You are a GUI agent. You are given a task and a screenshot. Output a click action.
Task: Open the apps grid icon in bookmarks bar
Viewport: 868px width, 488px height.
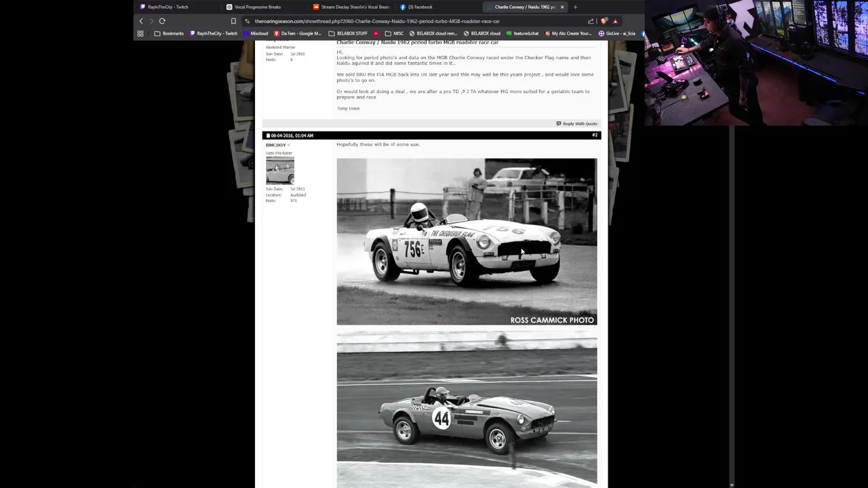(140, 33)
